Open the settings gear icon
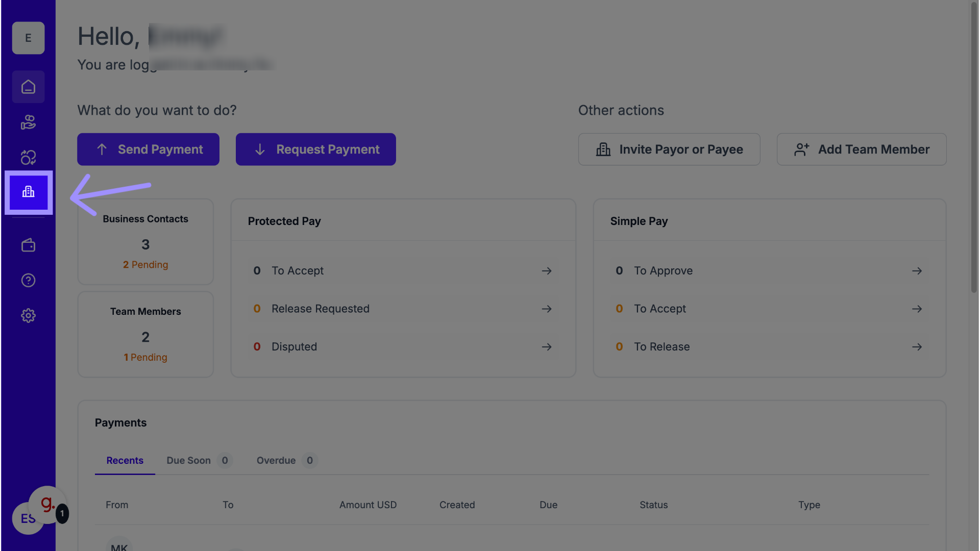The image size is (980, 551). [x=28, y=315]
